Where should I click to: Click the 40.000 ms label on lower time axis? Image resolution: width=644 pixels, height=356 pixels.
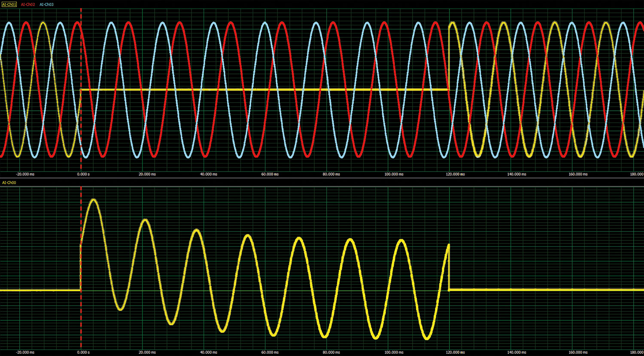(208, 352)
